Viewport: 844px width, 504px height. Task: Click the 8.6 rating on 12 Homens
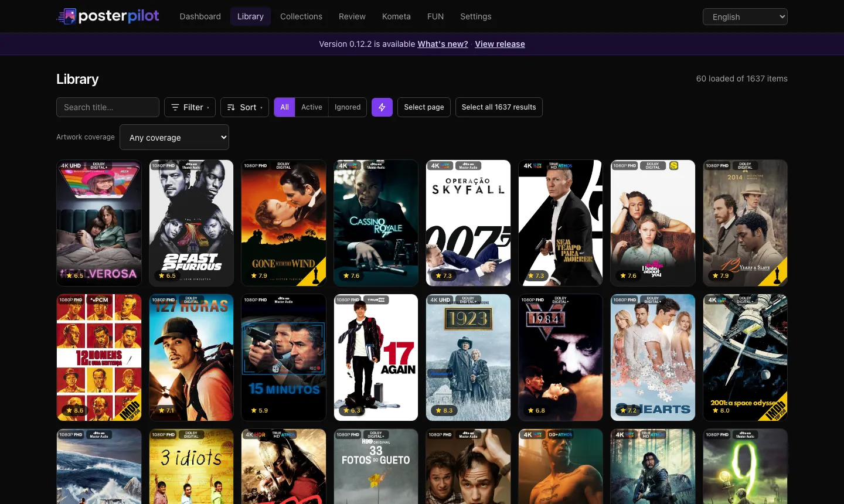(x=75, y=411)
